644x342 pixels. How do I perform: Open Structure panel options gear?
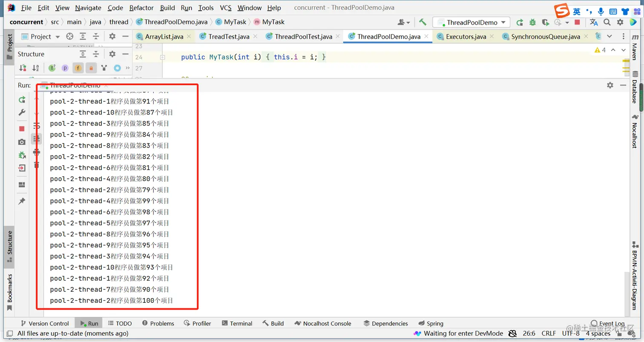112,54
